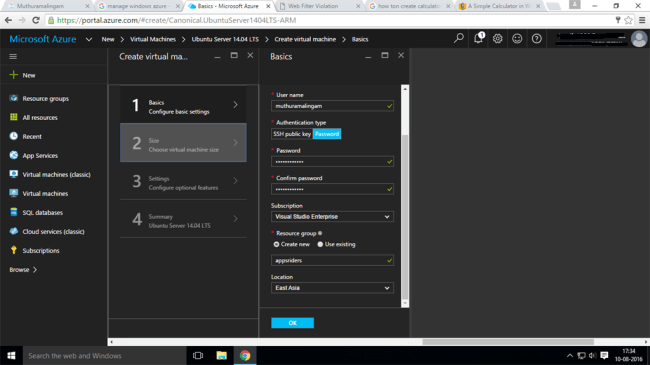The height and width of the screenshot is (365, 650).
Task: Open step 1 Basics configuration
Action: point(183,105)
